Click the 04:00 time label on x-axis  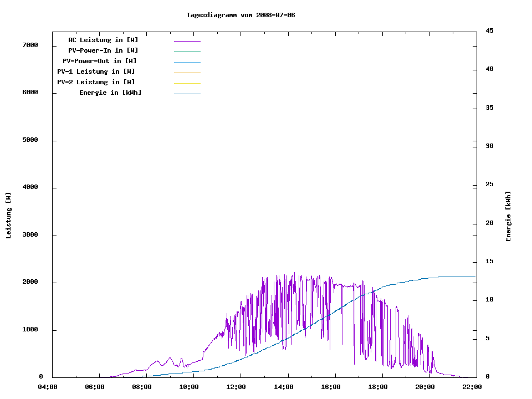pyautogui.click(x=47, y=387)
